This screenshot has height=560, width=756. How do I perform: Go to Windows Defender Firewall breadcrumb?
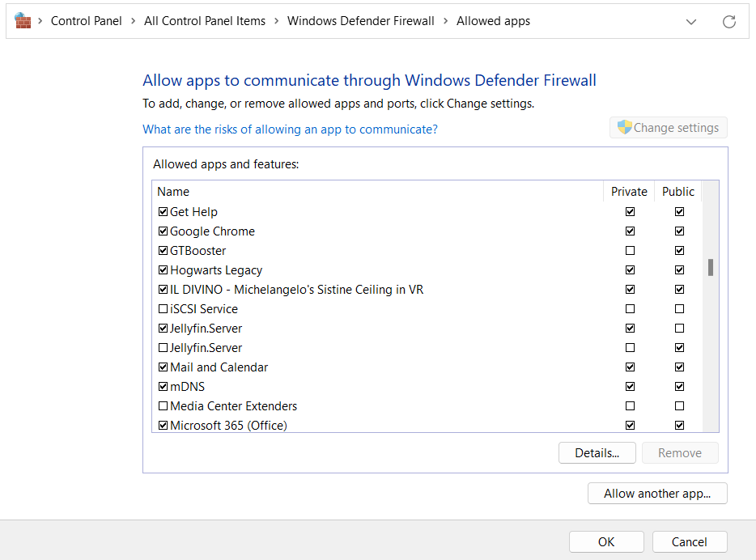(x=360, y=21)
